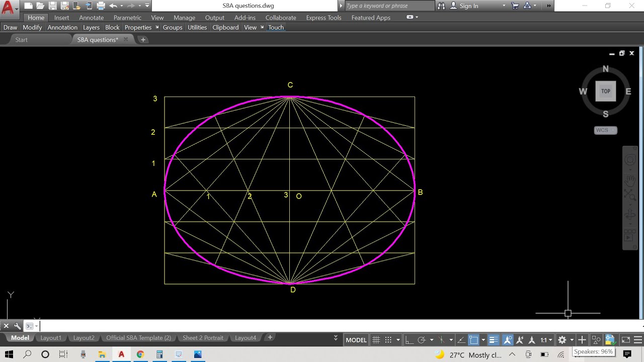
Task: Open Chrome from the Windows taskbar
Action: coord(140,354)
